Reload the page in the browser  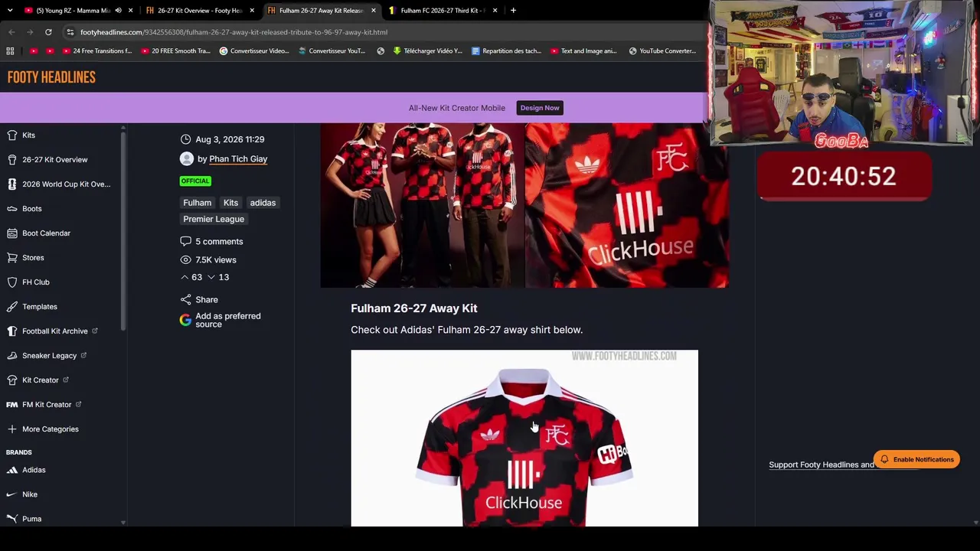[48, 32]
